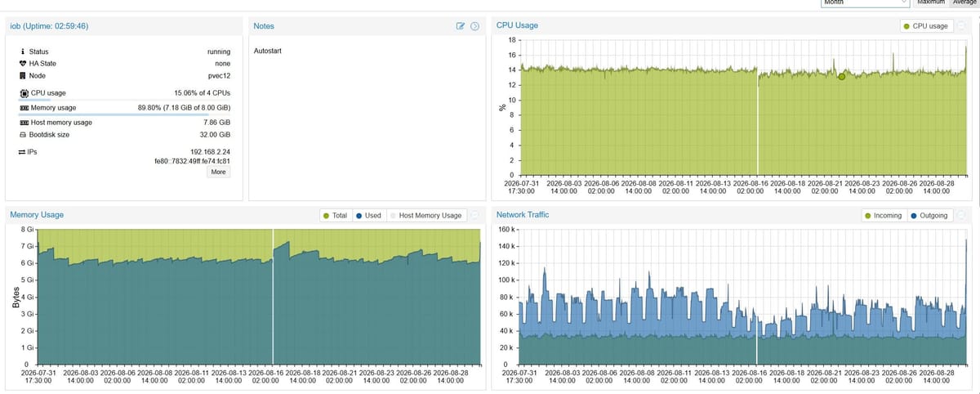Image resolution: width=980 pixels, height=394 pixels.
Task: Click the 'Notes' panel title
Action: coord(264,26)
